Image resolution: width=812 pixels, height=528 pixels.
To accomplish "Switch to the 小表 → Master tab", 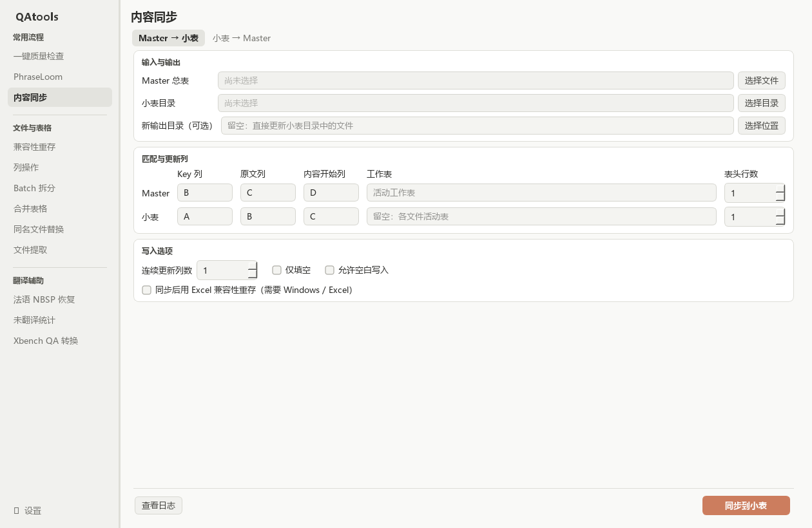I will [x=242, y=38].
